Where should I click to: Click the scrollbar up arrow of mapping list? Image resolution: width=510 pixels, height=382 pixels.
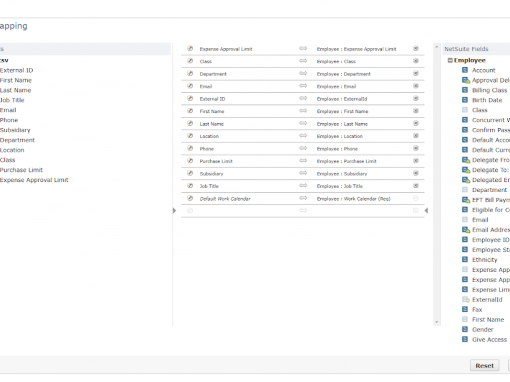click(x=436, y=47)
